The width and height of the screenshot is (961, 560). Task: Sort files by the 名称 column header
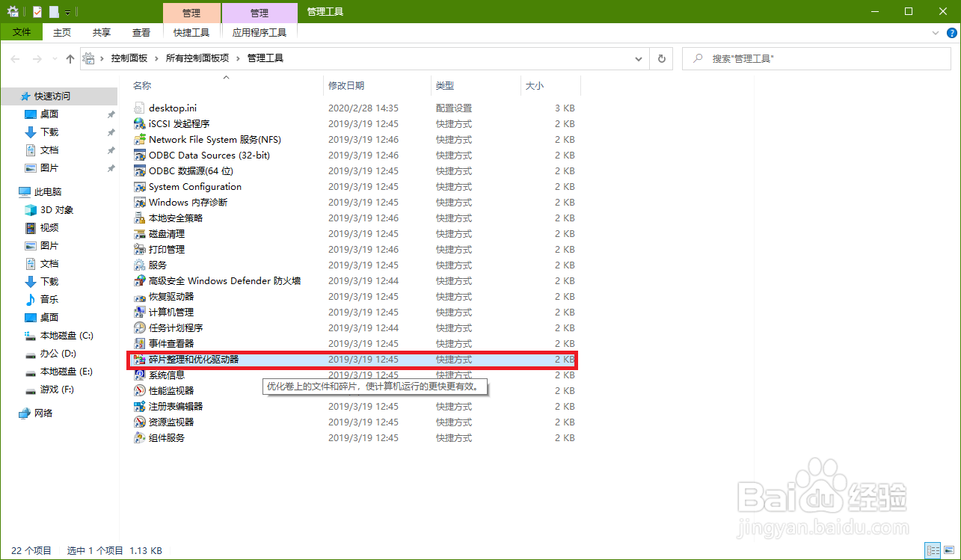coord(226,86)
